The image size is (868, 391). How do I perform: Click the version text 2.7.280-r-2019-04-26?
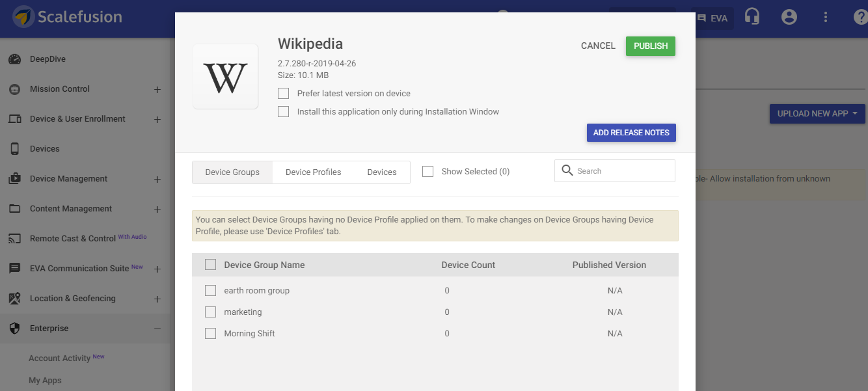[317, 64]
